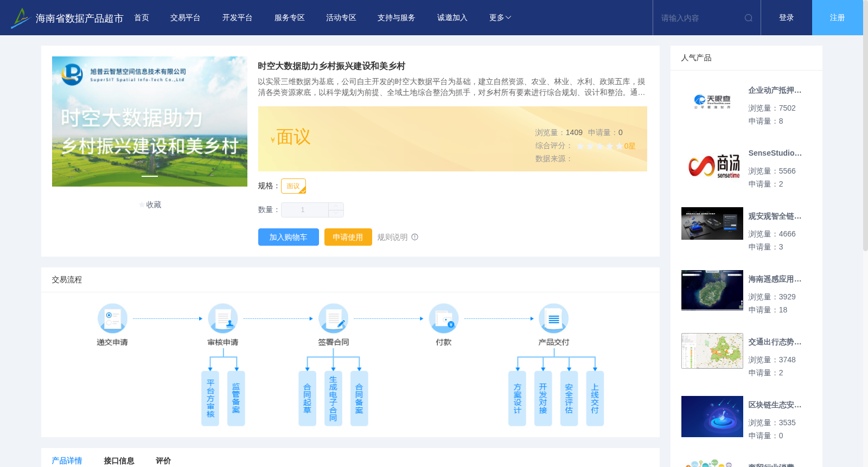868x467 pixels.
Task: Click the 递交申请 step icon
Action: pos(112,318)
